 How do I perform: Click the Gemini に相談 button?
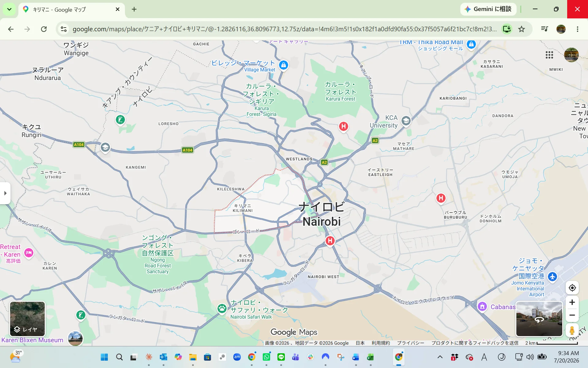pyautogui.click(x=488, y=9)
